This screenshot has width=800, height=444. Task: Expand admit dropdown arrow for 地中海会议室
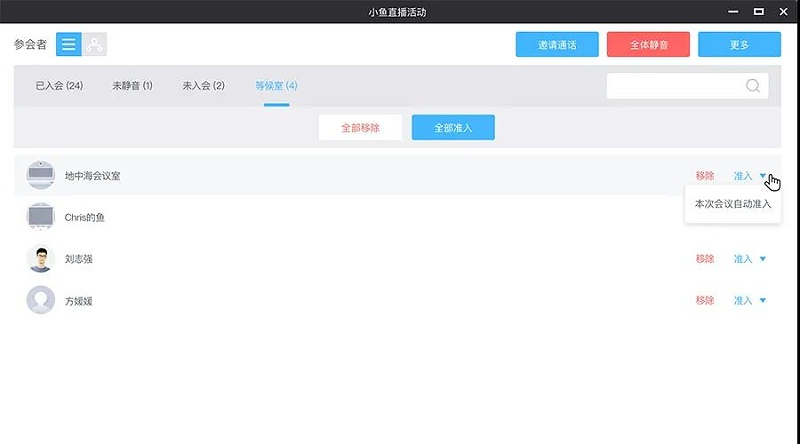(x=763, y=176)
